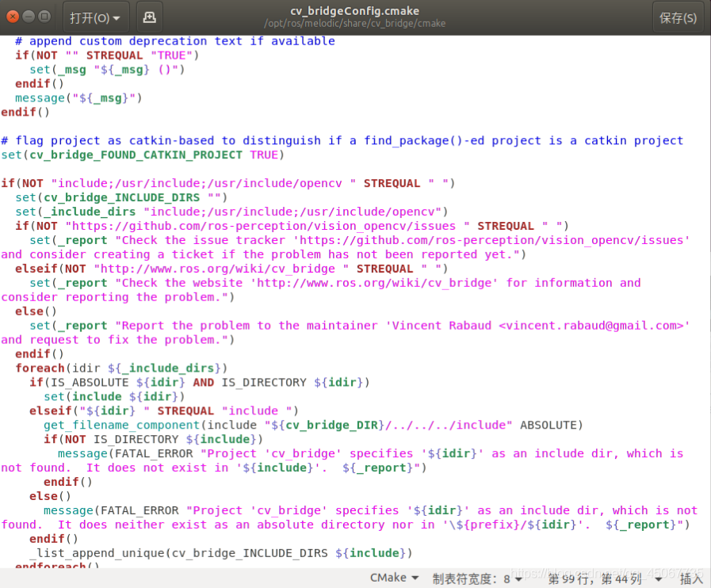Click the set(cv_bridge_FOUND_CATKIN_PROJECT TRUE) line
The image size is (711, 588).
pyautogui.click(x=143, y=155)
